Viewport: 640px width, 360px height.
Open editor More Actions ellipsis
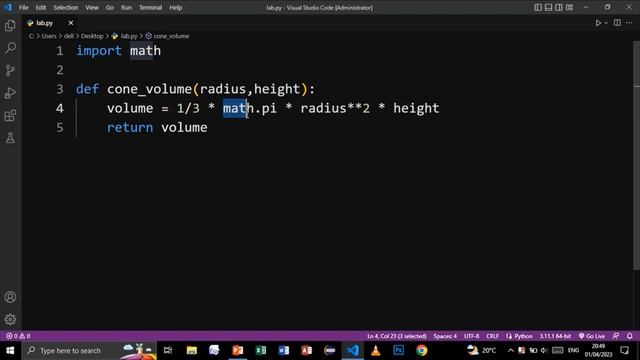point(629,23)
